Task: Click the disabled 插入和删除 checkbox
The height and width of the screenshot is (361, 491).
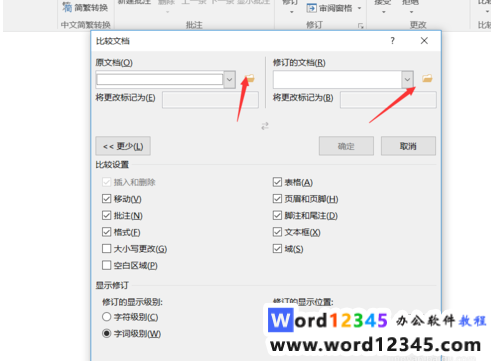Action: pyautogui.click(x=106, y=182)
